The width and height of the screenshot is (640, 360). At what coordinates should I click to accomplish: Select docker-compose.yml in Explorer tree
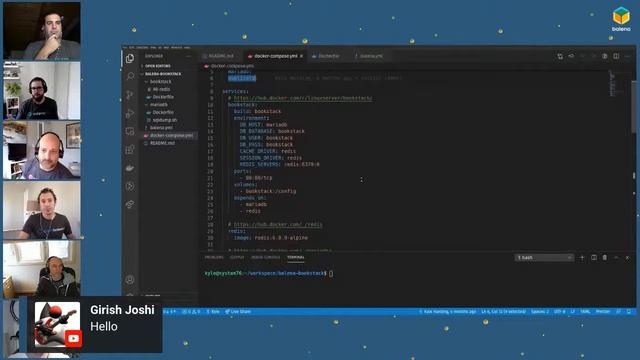[x=169, y=136]
